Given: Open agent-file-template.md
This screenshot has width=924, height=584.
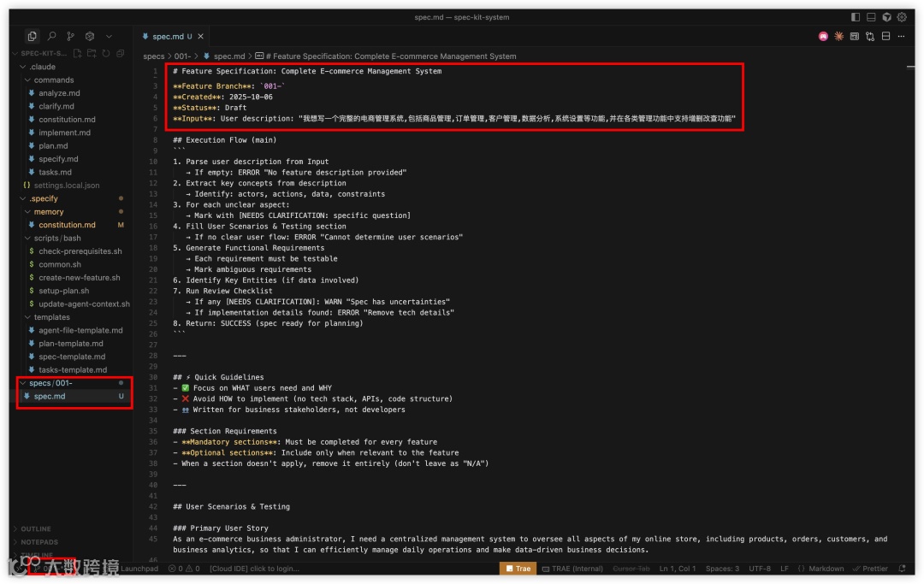Looking at the screenshot, I should pos(80,331).
